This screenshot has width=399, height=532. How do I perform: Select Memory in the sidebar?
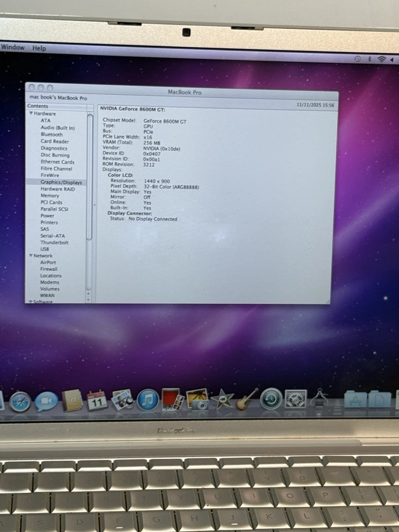coord(49,196)
